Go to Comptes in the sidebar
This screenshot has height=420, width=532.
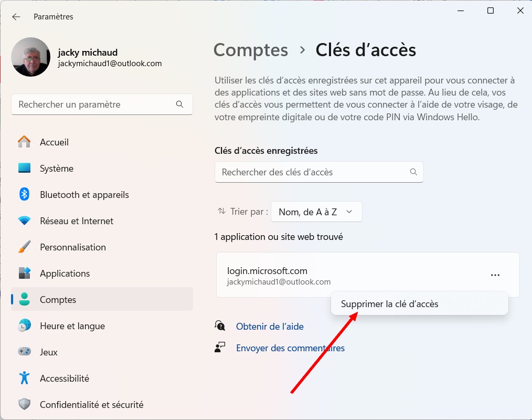pyautogui.click(x=58, y=300)
